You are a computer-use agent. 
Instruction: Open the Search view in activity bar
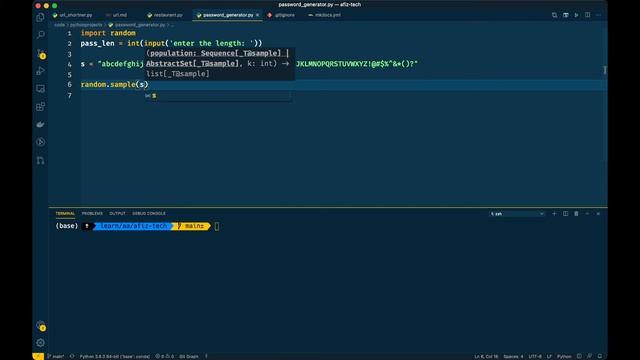point(40,35)
